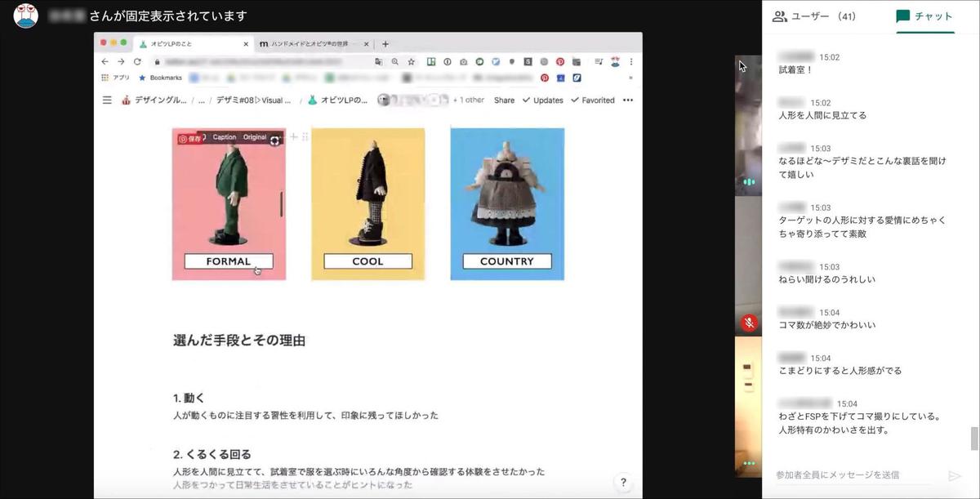Click the Share button in the document toolbar
Screen dimensions: 980x499
[504, 100]
